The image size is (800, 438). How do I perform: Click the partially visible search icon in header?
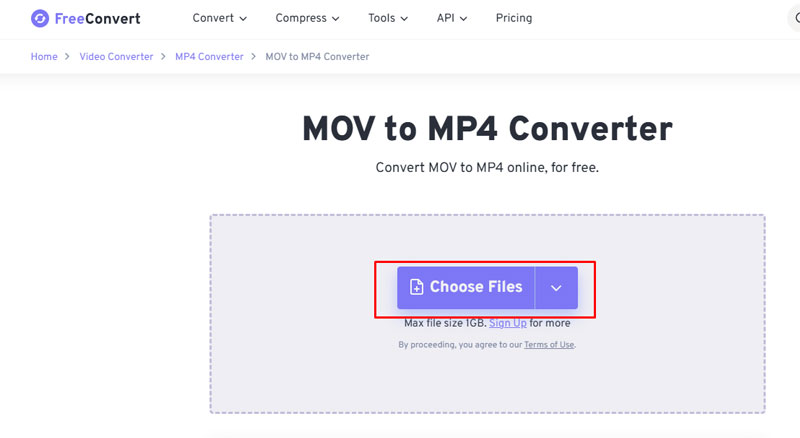(x=794, y=18)
